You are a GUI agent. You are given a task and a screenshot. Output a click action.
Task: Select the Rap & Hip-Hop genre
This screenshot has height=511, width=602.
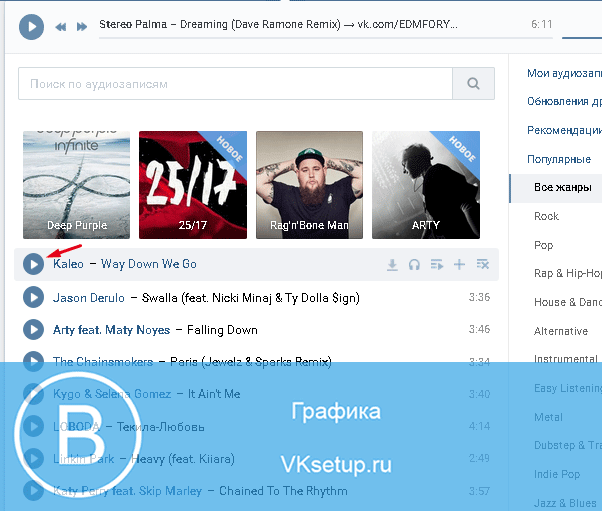pyautogui.click(x=568, y=273)
